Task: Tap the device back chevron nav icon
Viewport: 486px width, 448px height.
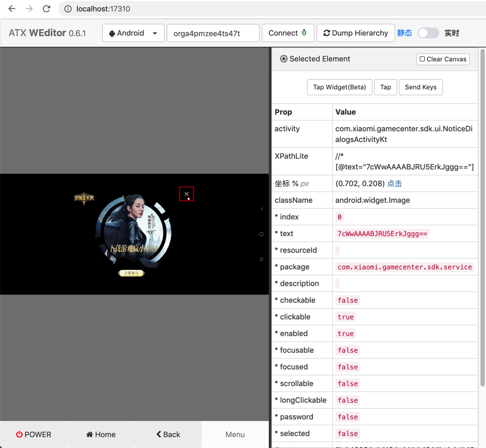Action: [262, 209]
